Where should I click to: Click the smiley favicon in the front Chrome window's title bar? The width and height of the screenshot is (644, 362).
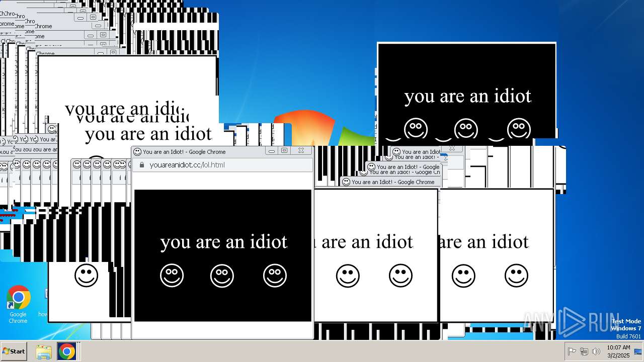137,151
